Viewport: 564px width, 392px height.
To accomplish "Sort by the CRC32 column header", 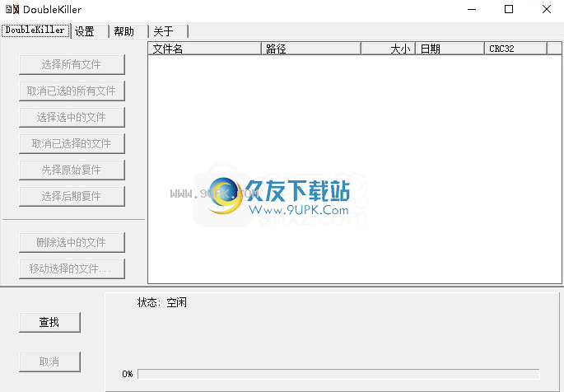I will [x=515, y=49].
